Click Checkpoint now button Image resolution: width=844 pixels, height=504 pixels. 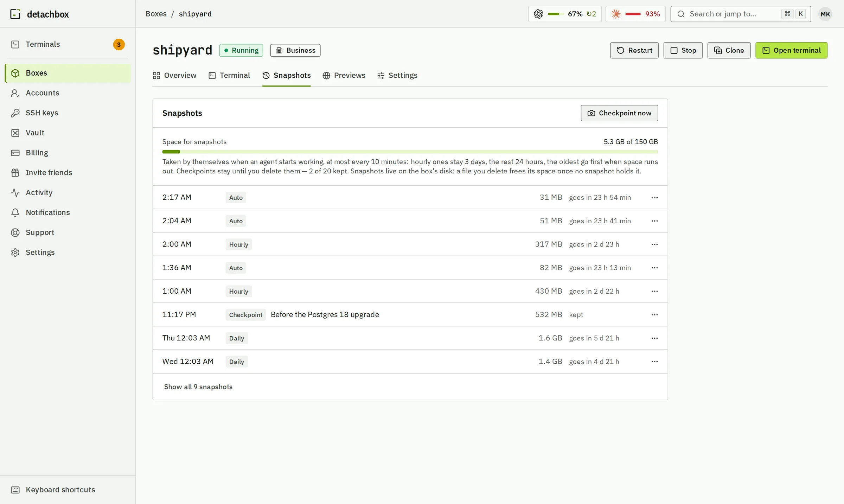click(x=619, y=113)
